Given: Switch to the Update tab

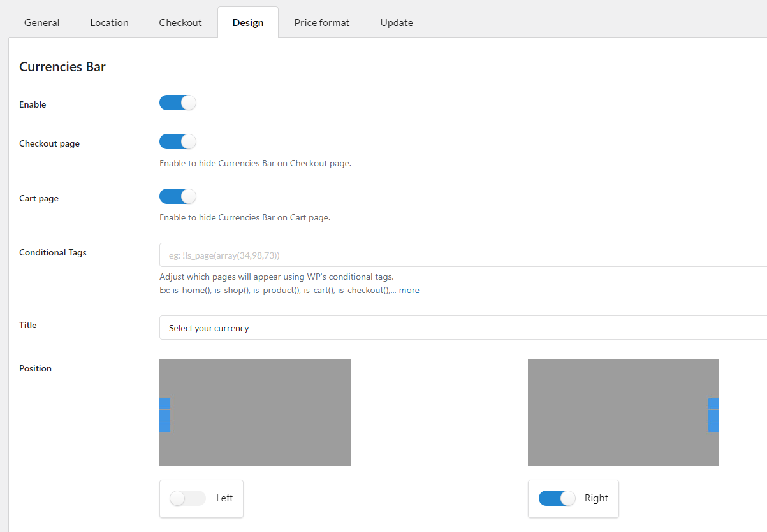Looking at the screenshot, I should [397, 23].
